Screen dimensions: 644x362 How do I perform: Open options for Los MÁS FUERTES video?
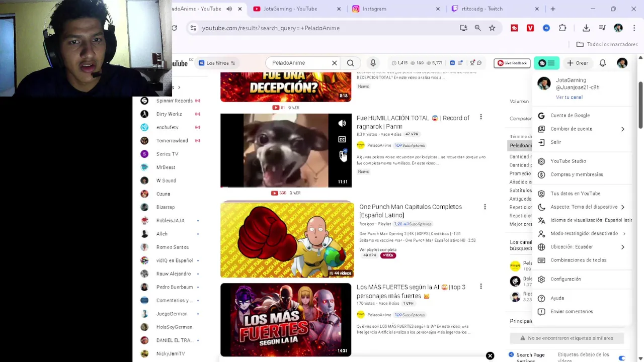(x=480, y=287)
